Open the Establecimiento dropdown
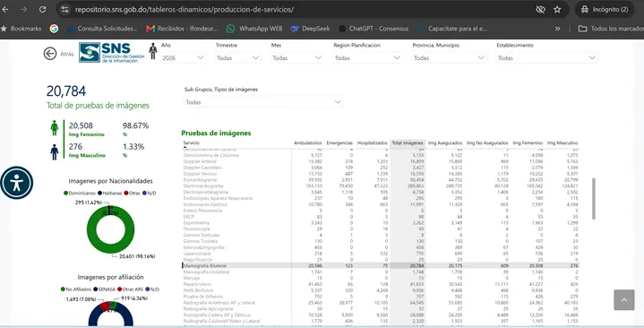The width and height of the screenshot is (644, 328). [x=546, y=58]
